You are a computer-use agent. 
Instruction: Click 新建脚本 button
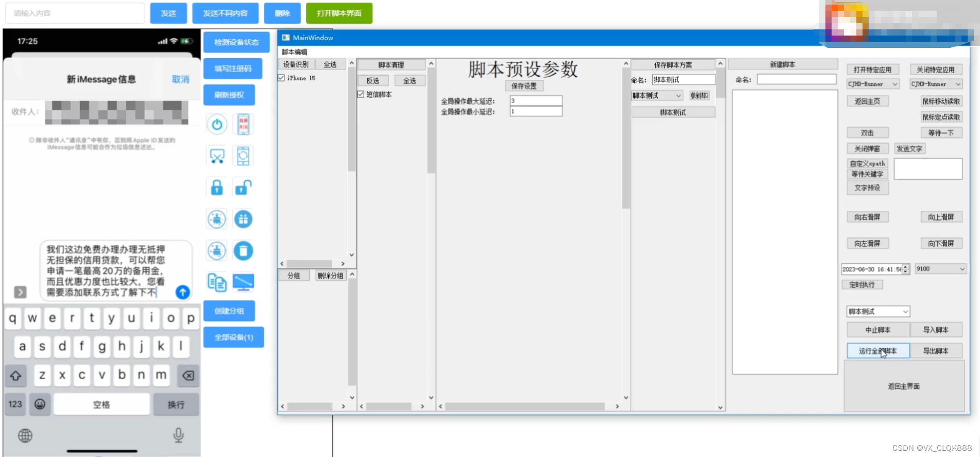pos(782,64)
